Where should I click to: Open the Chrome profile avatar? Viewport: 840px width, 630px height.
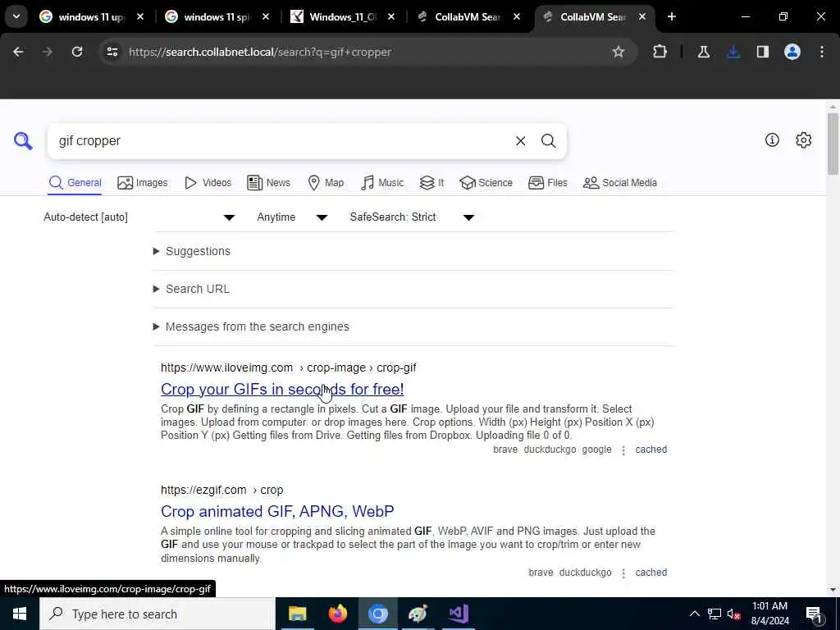[792, 52]
